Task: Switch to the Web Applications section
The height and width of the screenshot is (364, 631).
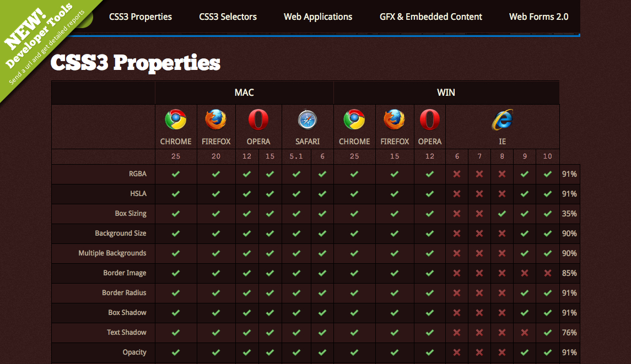Action: [x=317, y=17]
